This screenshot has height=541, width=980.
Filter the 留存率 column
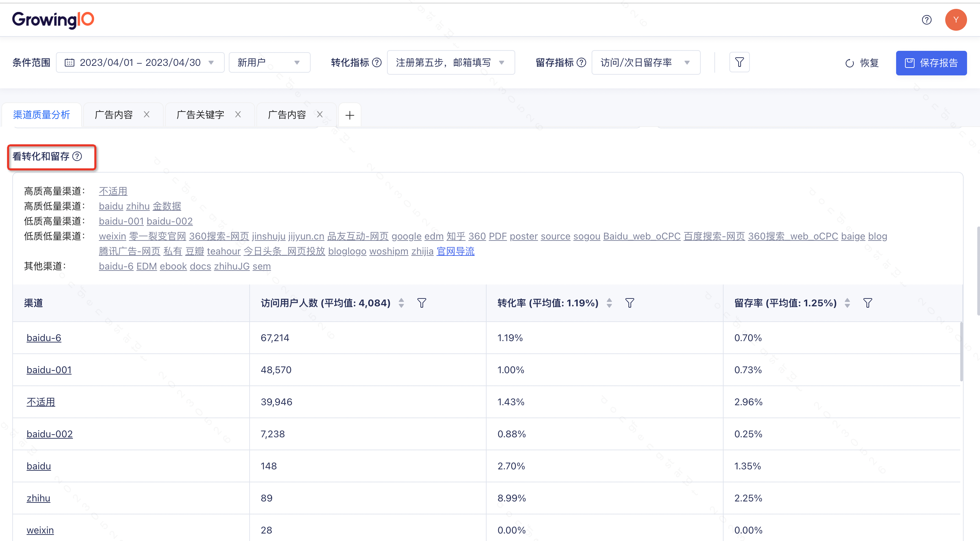point(868,303)
